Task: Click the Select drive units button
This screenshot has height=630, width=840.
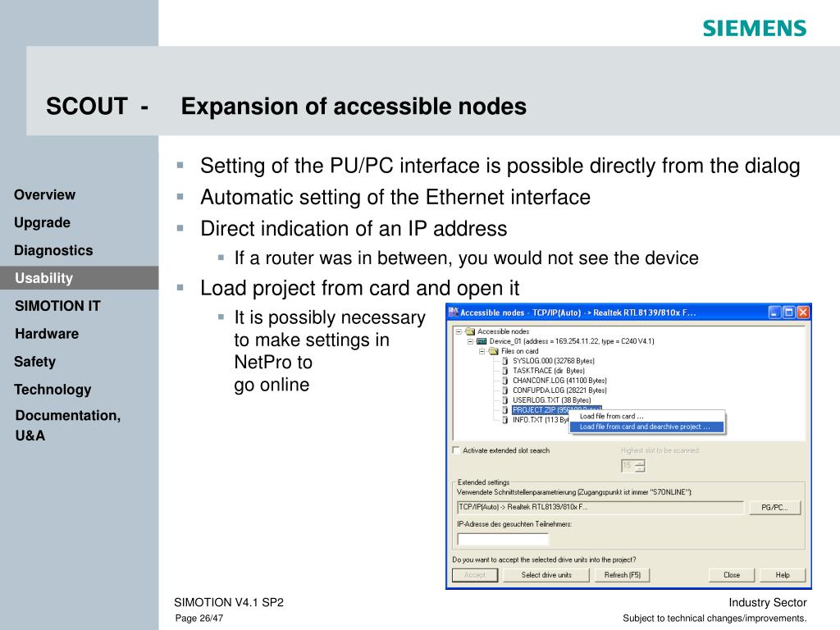Action: coord(546,575)
